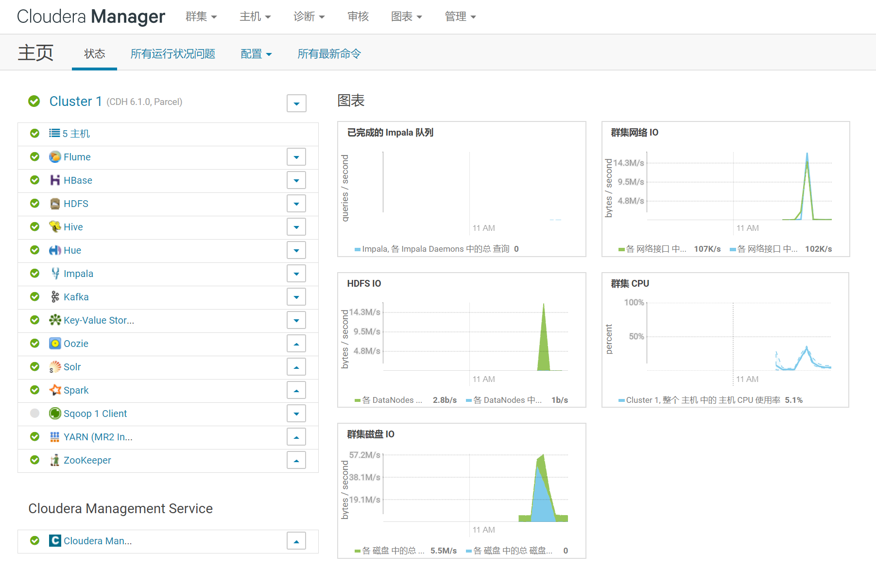
Task: Open the 5 主机 hosts link
Action: coord(76,133)
